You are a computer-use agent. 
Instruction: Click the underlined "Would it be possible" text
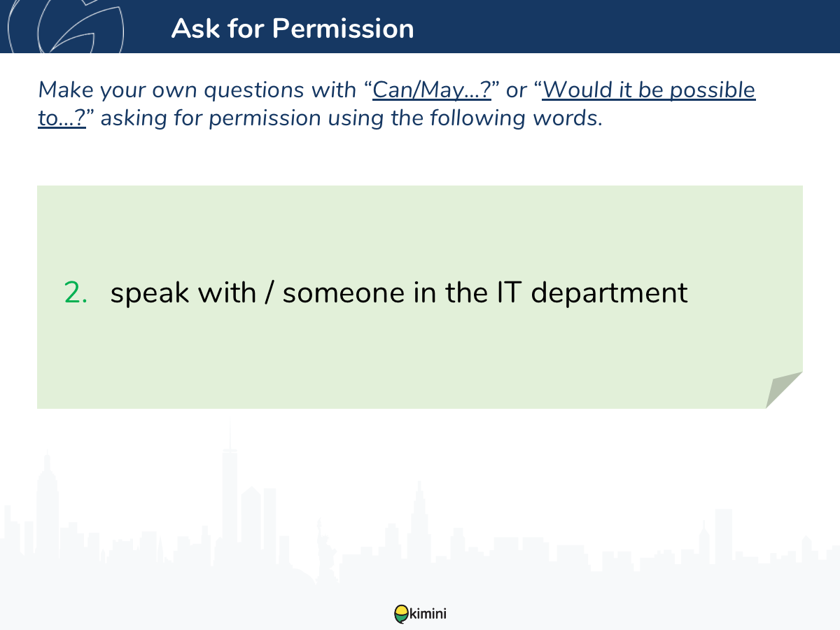pos(649,90)
